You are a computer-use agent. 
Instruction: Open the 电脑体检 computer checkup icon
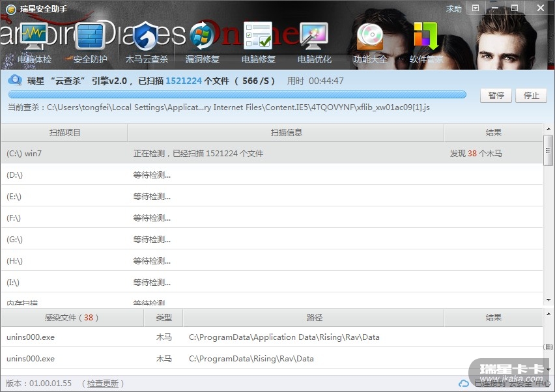pyautogui.click(x=34, y=37)
